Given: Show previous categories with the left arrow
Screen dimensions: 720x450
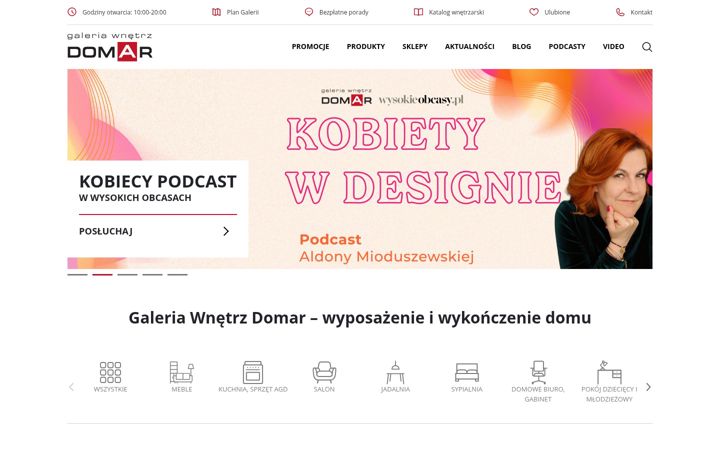Looking at the screenshot, I should (71, 387).
